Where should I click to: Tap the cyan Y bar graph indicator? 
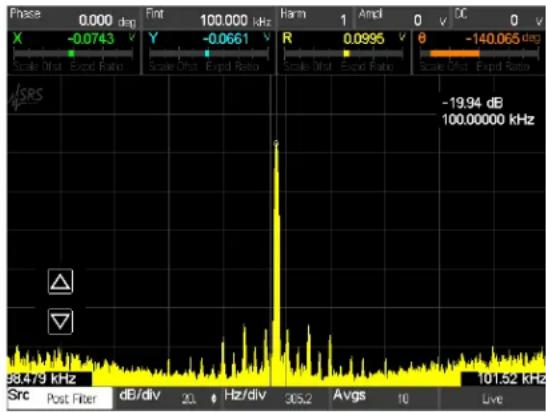click(207, 54)
